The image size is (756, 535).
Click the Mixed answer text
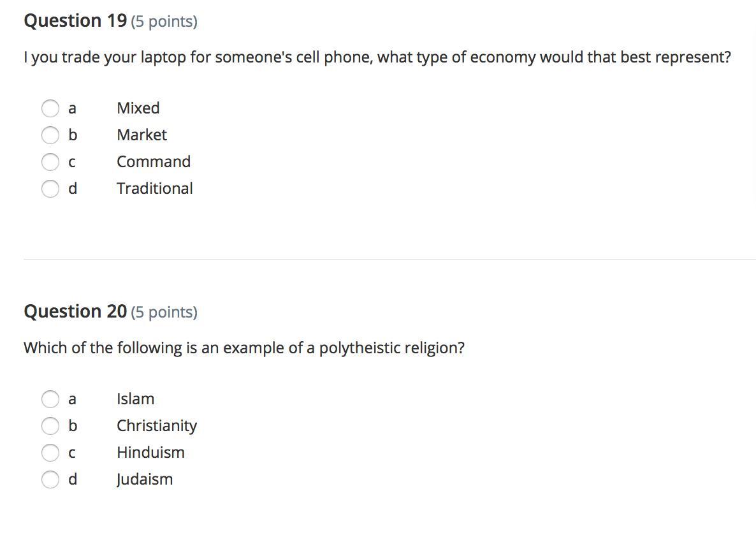tap(138, 108)
